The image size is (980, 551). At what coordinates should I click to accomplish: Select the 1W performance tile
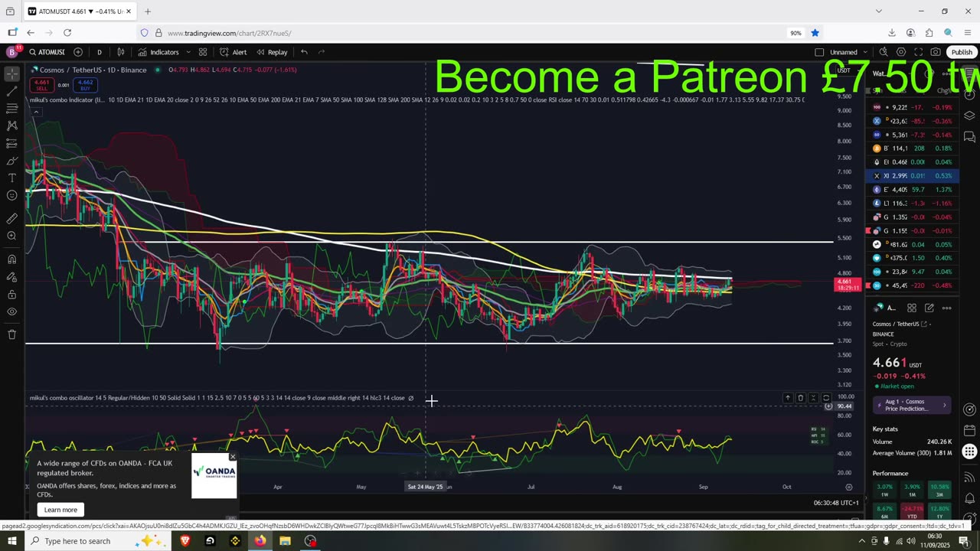884,491
